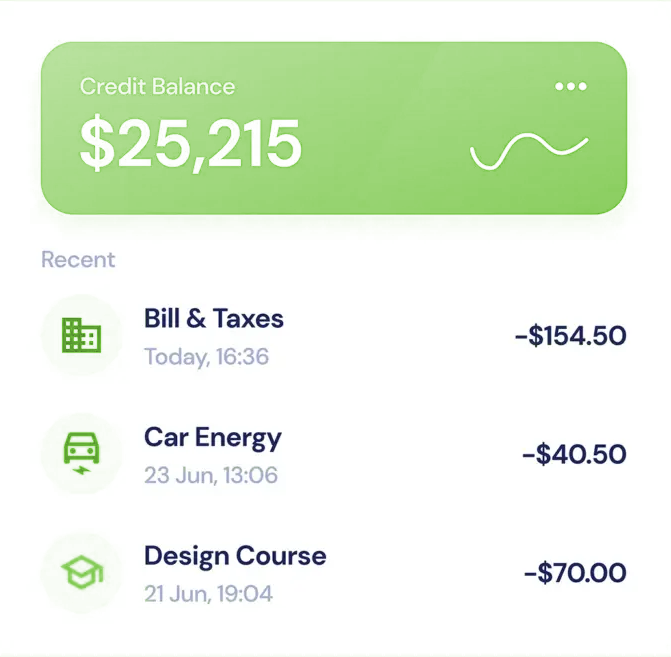Click the Today, 16:36 timestamp

(206, 356)
